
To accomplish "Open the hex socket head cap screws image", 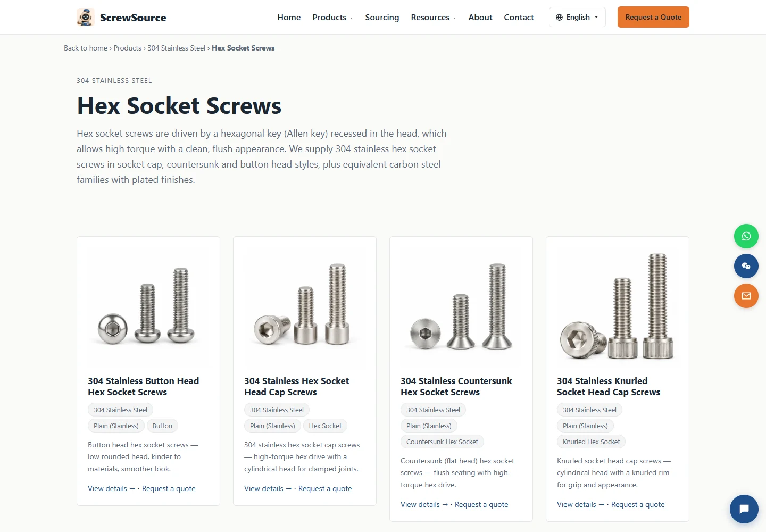I will coord(305,309).
